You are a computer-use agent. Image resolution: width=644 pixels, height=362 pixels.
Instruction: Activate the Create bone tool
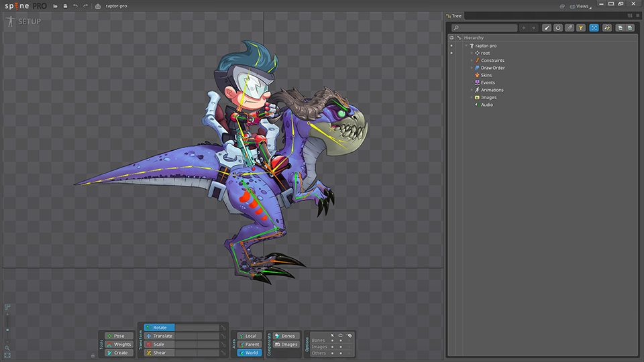pos(119,353)
